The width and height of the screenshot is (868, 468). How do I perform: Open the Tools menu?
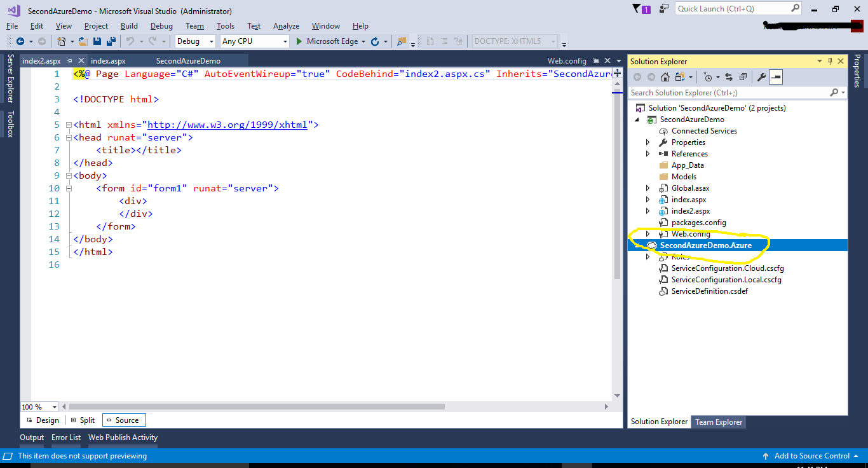tap(226, 26)
